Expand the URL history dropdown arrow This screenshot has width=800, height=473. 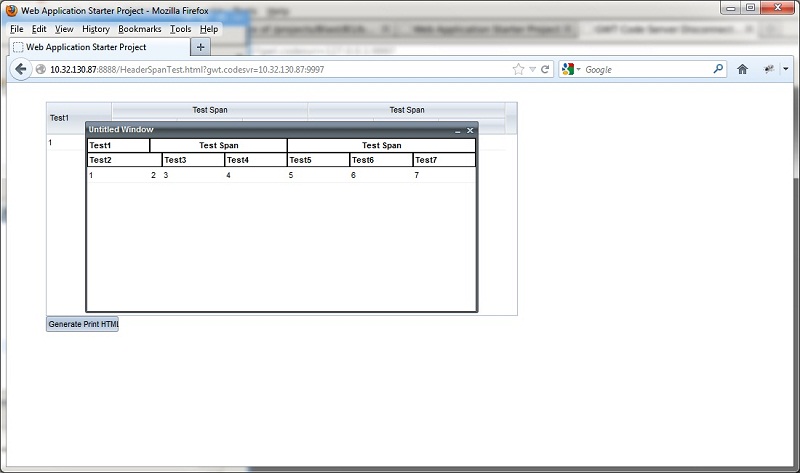click(x=532, y=70)
